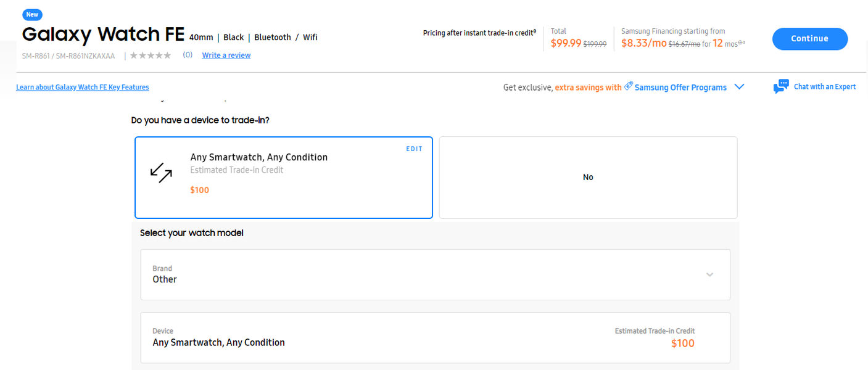
Task: Open the Write a review link
Action: click(226, 55)
